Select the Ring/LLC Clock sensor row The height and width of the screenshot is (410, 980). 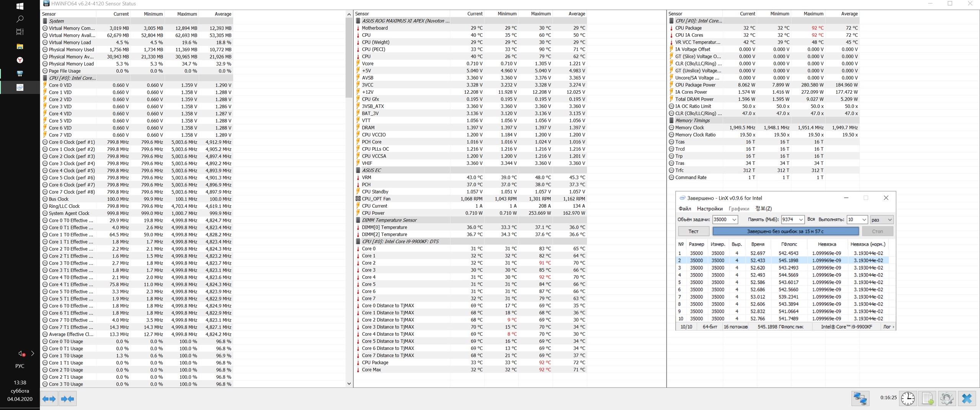[x=137, y=206]
